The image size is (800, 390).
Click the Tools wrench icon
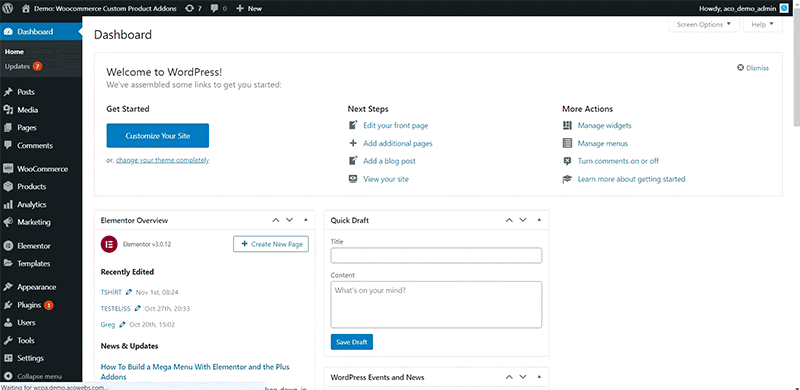8,340
